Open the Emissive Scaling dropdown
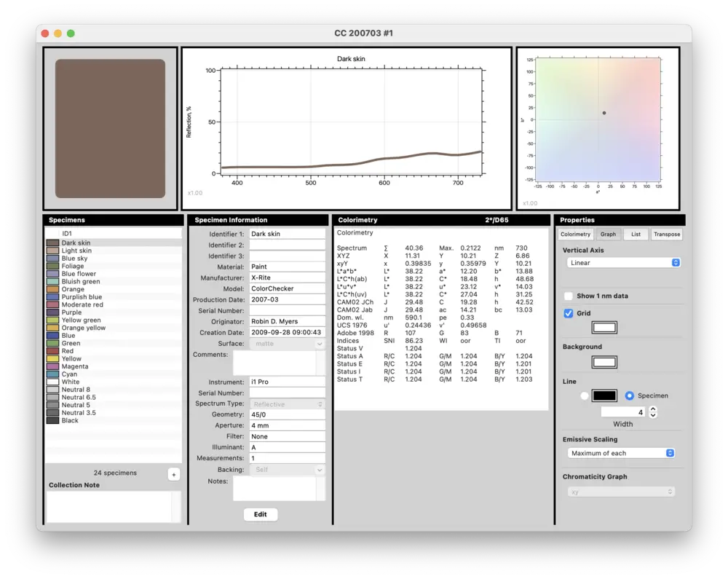This screenshot has height=579, width=728. tap(621, 452)
